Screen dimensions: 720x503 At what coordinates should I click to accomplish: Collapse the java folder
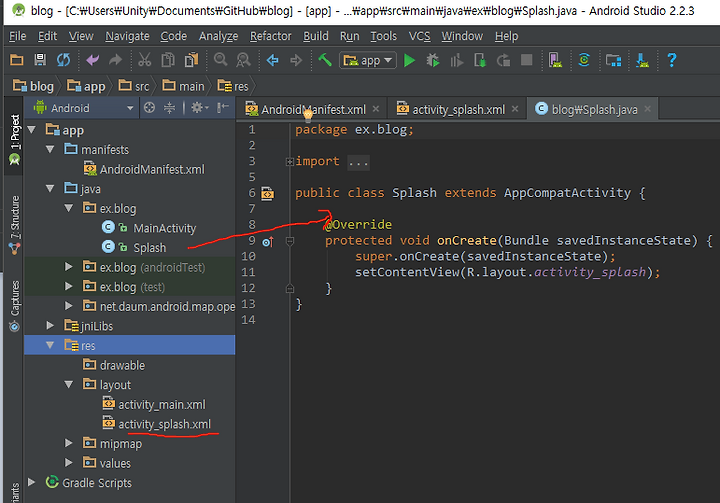50,189
